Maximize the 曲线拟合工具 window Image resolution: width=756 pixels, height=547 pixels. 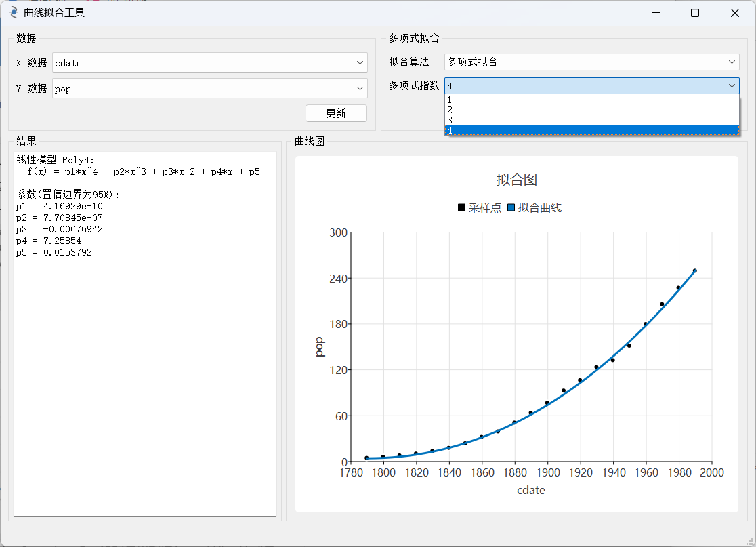[x=694, y=13]
